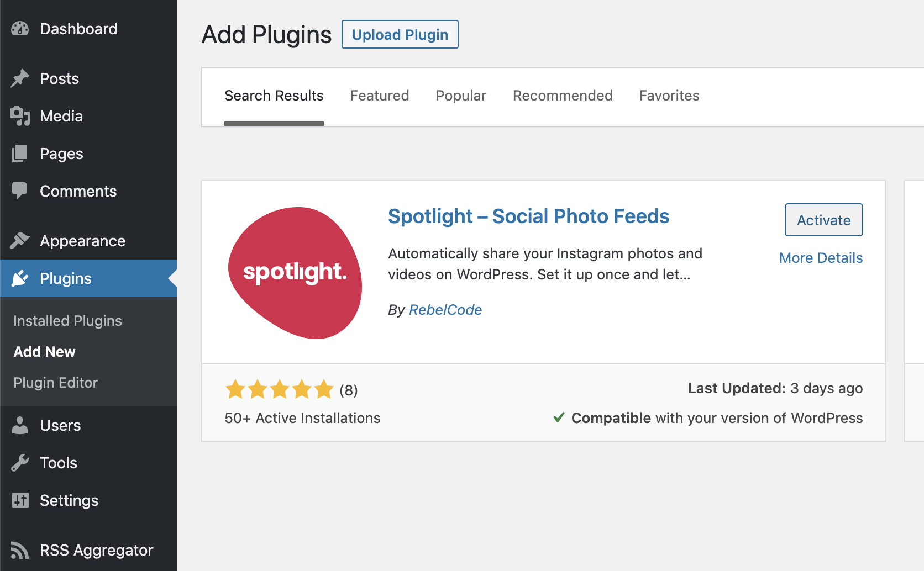Click the Dashboard gauge icon

pyautogui.click(x=20, y=29)
